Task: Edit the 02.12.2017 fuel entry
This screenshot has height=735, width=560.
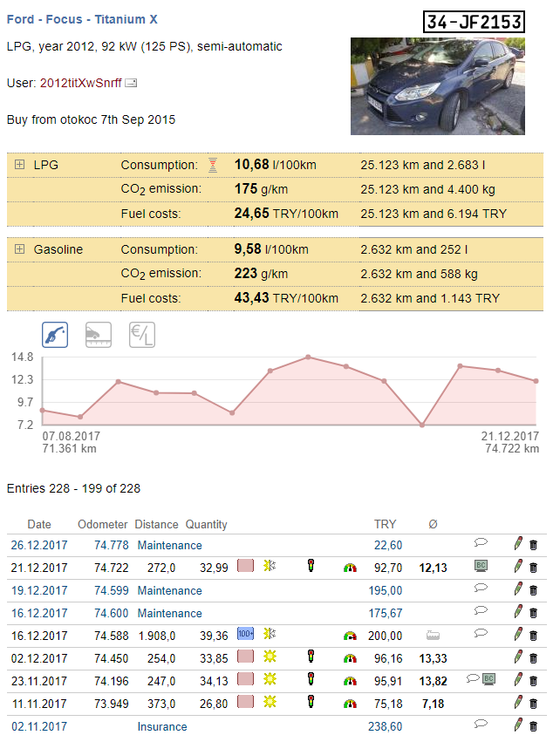Action: [x=518, y=657]
